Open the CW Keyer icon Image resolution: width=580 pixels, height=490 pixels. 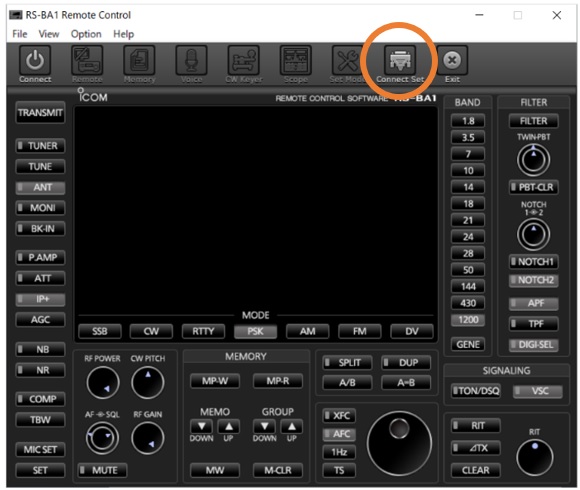pyautogui.click(x=243, y=60)
